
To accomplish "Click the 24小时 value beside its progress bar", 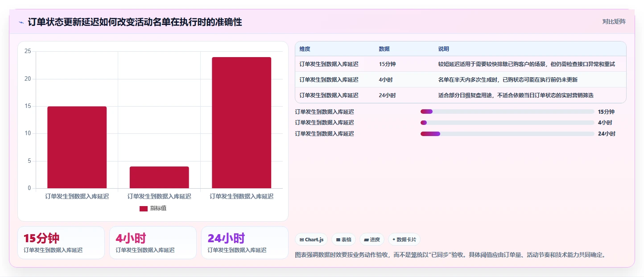I will [607, 134].
